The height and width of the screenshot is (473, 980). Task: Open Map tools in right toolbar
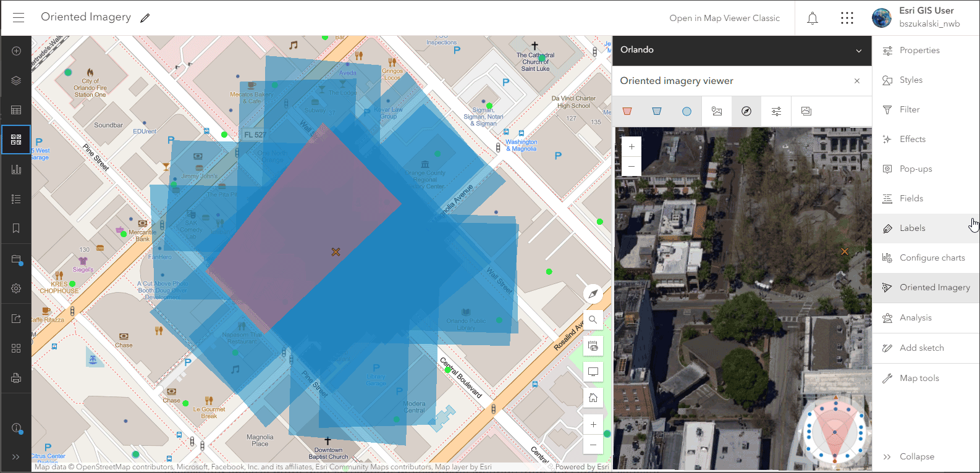point(926,379)
